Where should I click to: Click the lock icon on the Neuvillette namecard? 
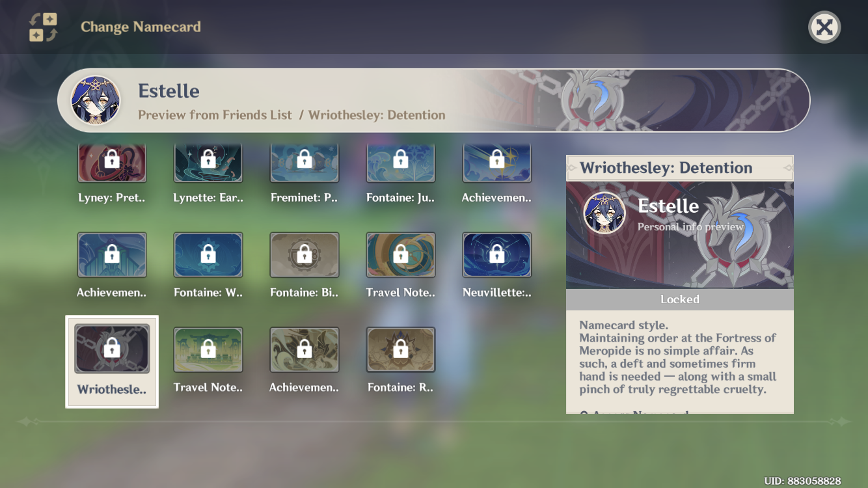coord(497,254)
